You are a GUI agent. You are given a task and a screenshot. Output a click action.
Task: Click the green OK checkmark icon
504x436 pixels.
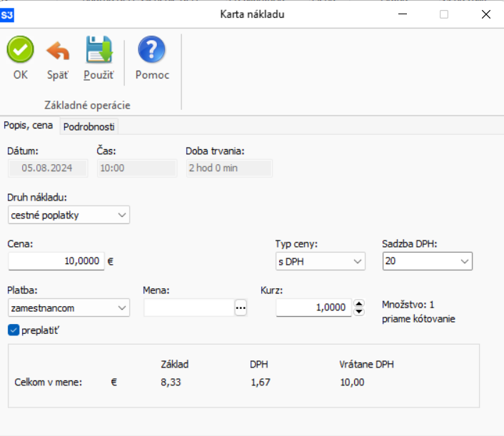[x=20, y=51]
